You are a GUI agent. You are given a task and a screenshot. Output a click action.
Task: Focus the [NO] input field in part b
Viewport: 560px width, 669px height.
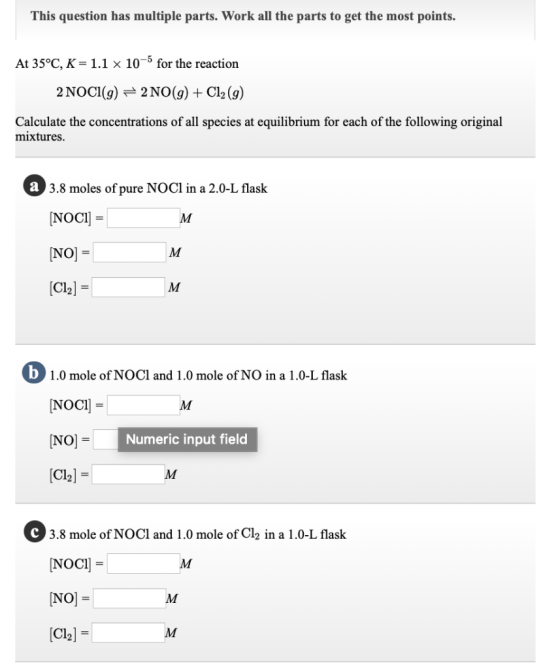[106, 439]
